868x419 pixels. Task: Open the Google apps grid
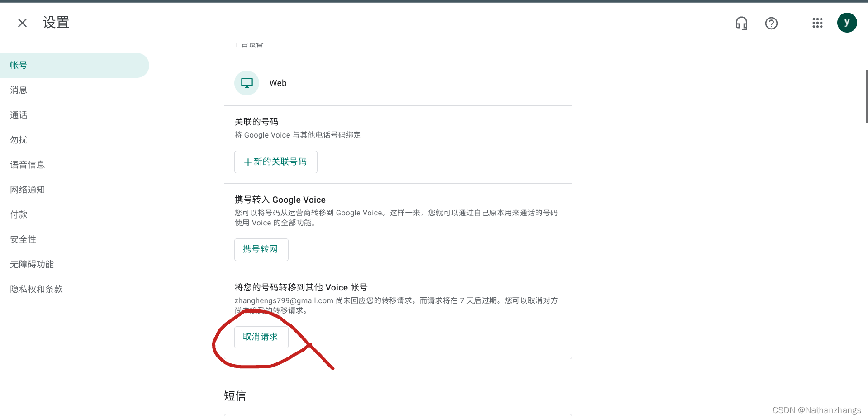[x=817, y=23]
